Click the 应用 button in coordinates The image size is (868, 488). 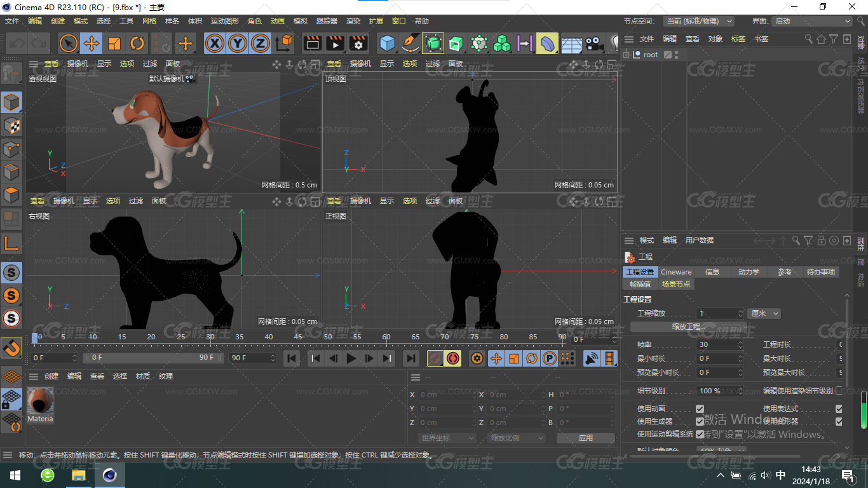pos(586,438)
